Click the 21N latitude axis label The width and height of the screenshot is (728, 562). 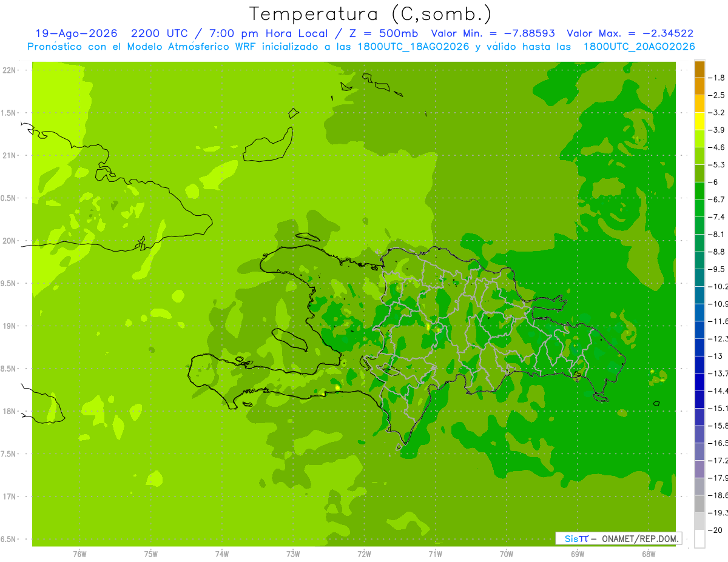point(9,155)
